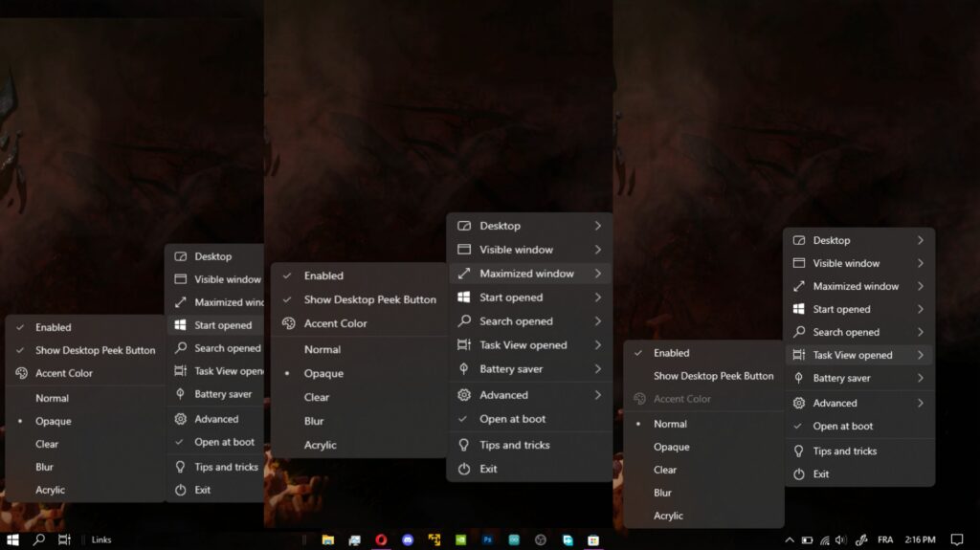The image size is (980, 550).
Task: Toggle Open at boot in middle menu
Action: (530, 419)
